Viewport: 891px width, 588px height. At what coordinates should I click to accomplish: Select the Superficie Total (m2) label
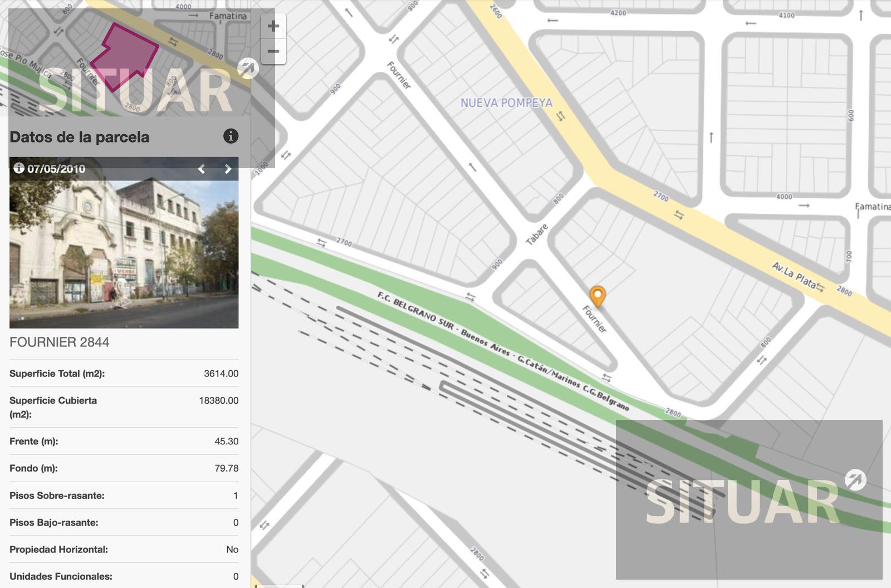point(57,374)
